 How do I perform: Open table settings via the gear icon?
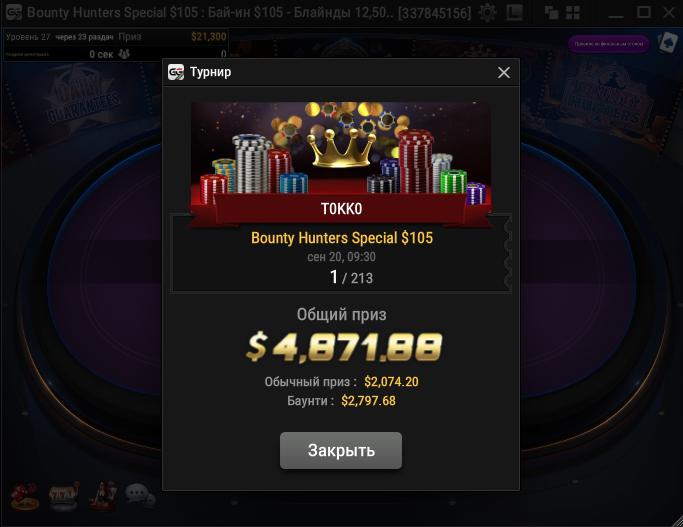487,12
